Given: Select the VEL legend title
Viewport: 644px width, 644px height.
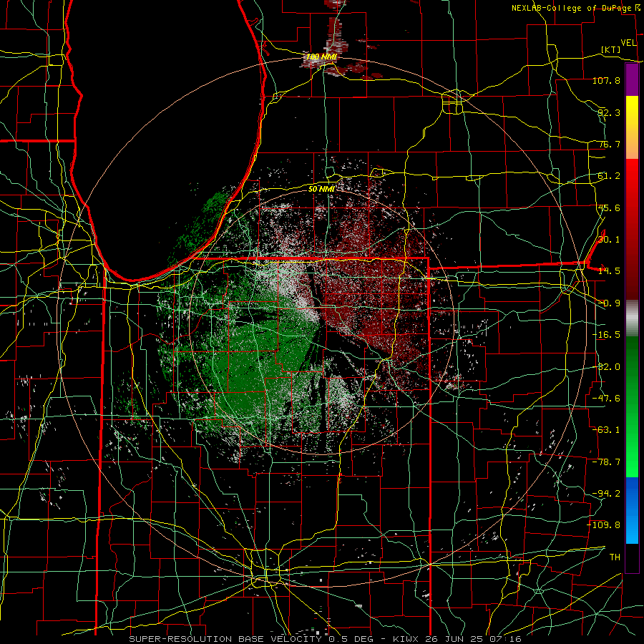Looking at the screenshot, I should [628, 43].
